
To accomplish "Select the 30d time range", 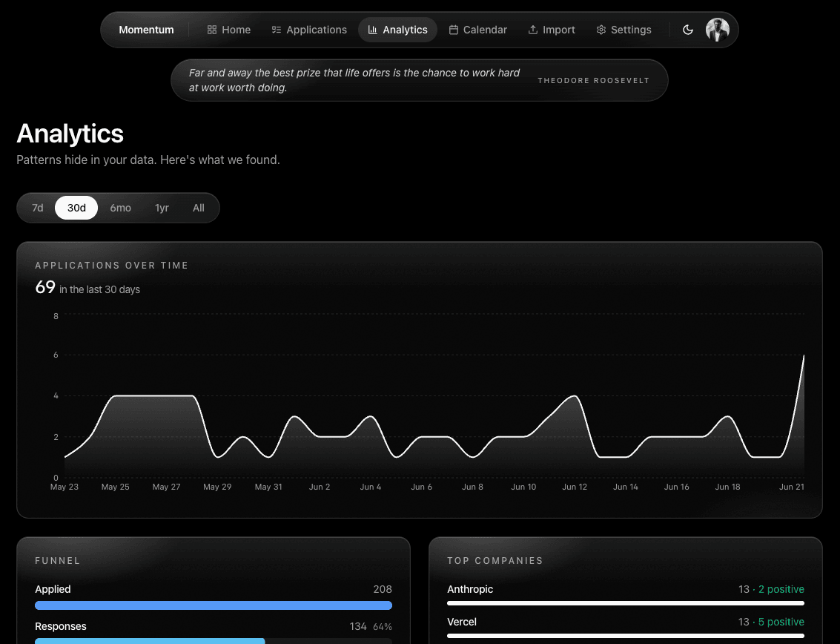I will coord(76,208).
